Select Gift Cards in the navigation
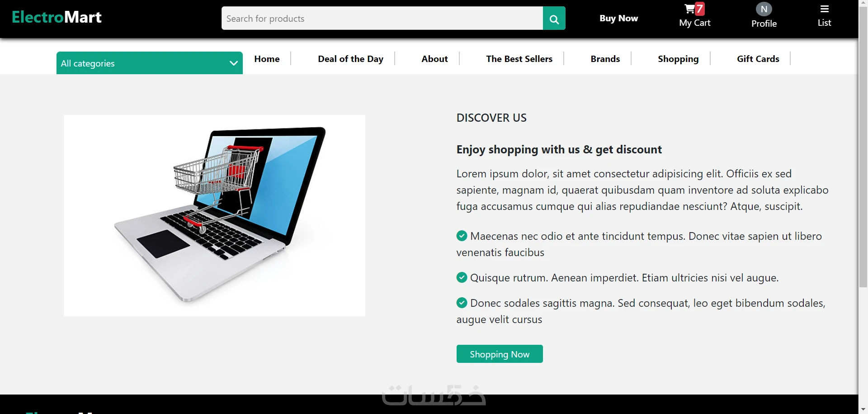Image resolution: width=868 pixels, height=414 pixels. [x=758, y=59]
